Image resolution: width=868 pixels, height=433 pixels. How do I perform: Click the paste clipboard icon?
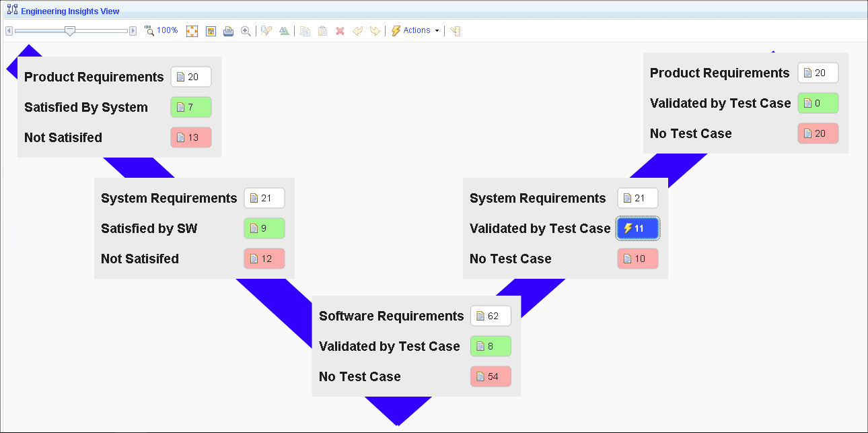click(x=322, y=31)
